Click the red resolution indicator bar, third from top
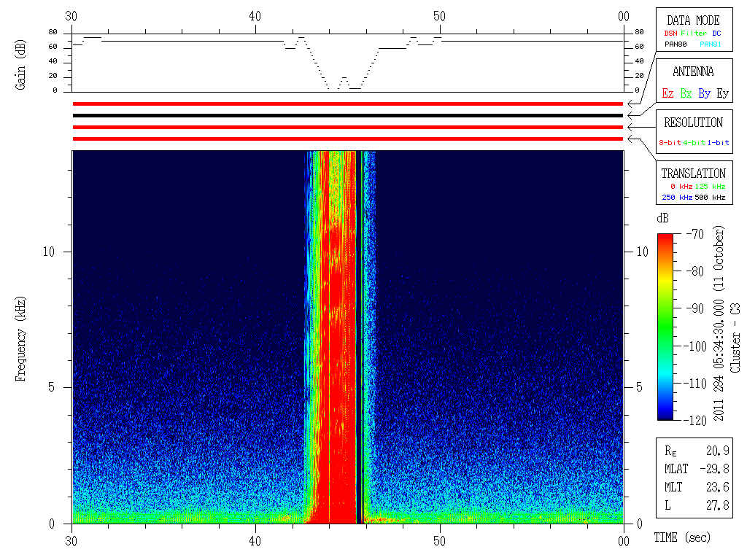This screenshot has width=747, height=560. (x=348, y=127)
